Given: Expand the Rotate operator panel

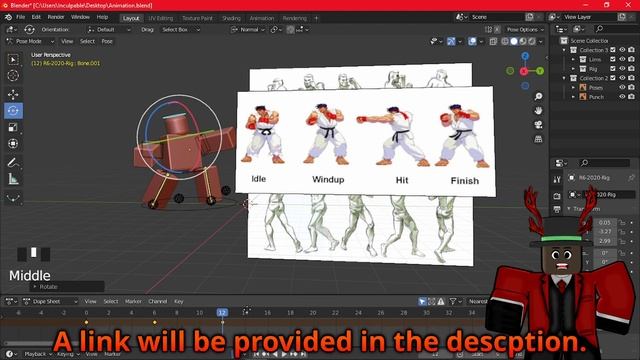Looking at the screenshot, I should [x=35, y=287].
